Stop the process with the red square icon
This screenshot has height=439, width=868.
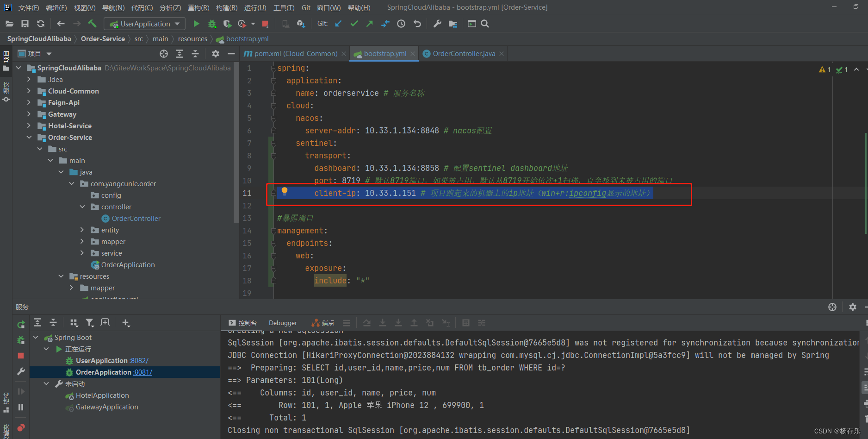pos(265,24)
